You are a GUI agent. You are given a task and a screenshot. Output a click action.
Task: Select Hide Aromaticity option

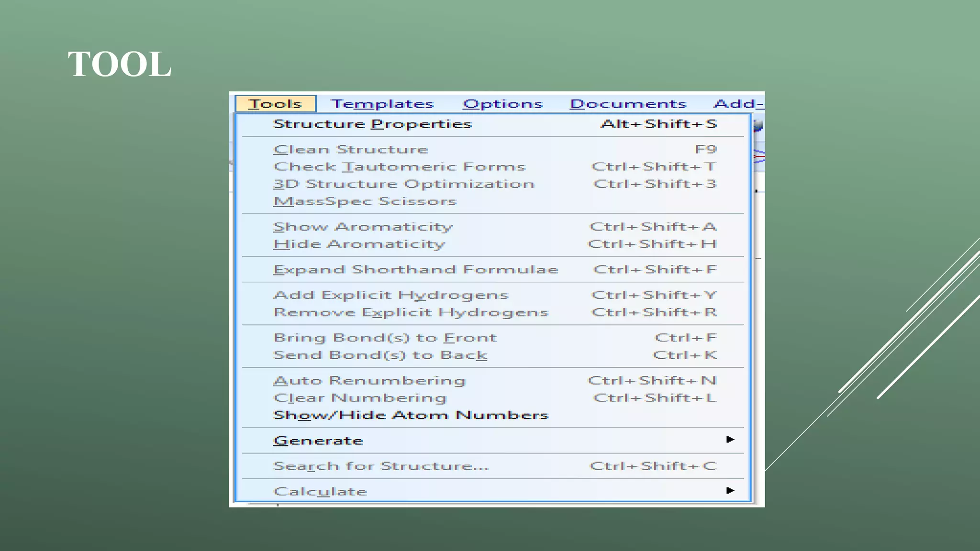click(359, 244)
